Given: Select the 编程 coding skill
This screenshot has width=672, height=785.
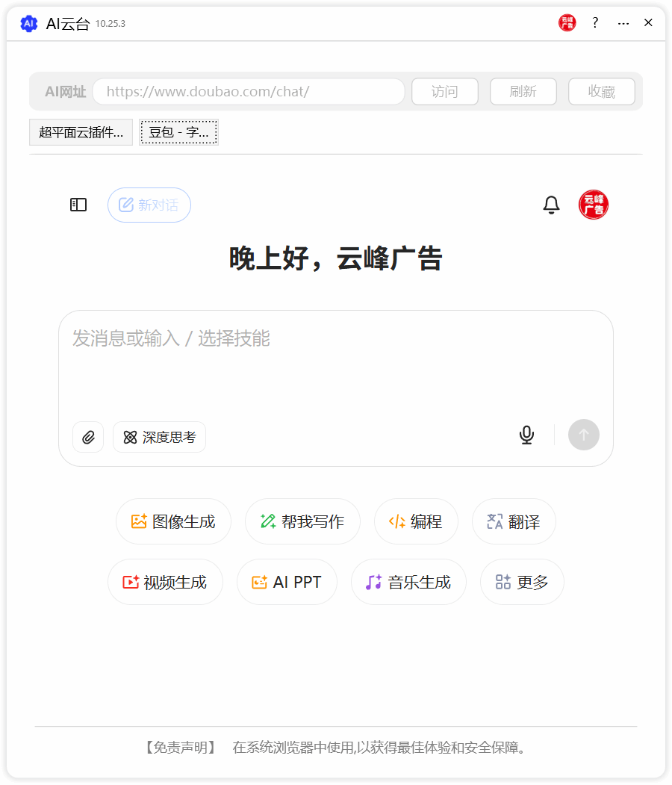Looking at the screenshot, I should pos(416,521).
